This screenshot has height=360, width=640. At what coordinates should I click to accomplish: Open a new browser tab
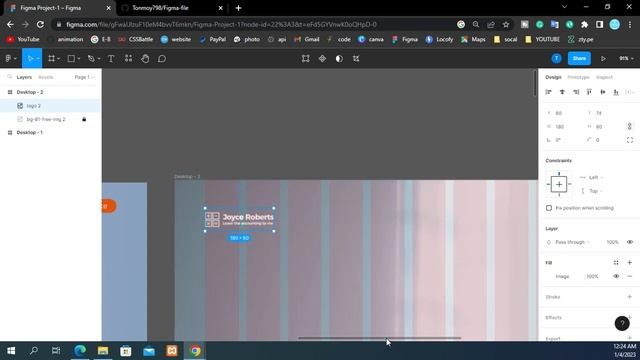(238, 8)
